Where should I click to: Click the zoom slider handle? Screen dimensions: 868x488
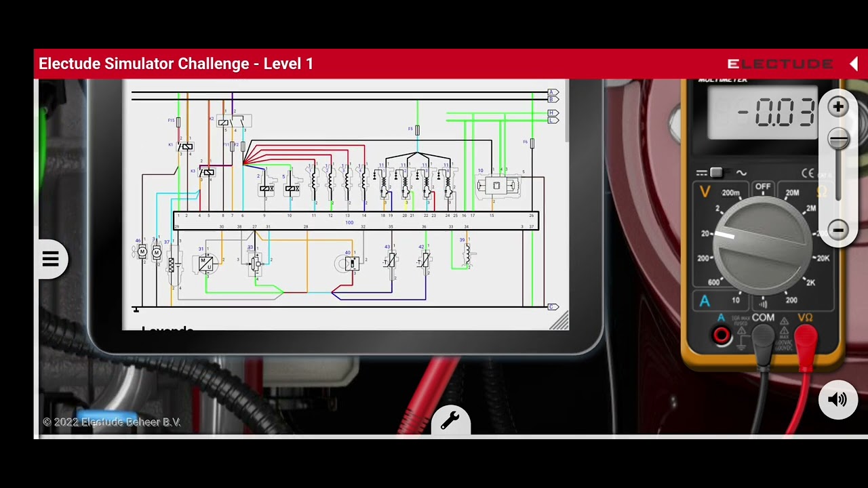point(839,140)
